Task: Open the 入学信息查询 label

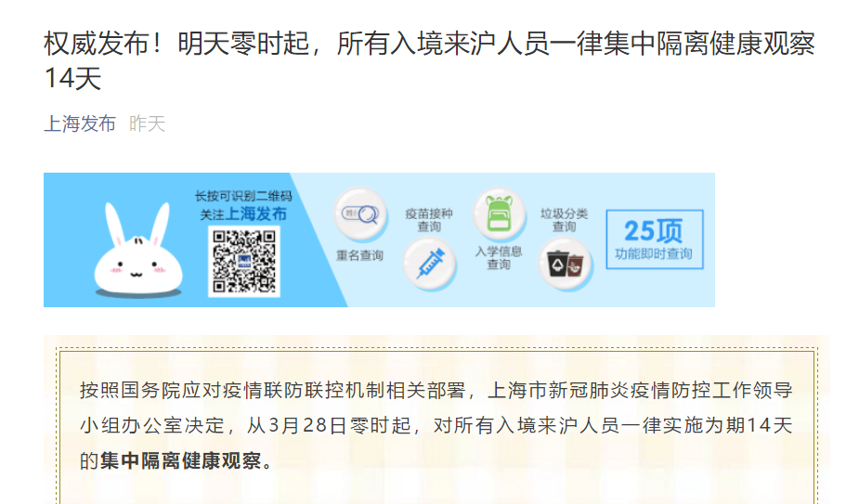Action: click(x=499, y=258)
